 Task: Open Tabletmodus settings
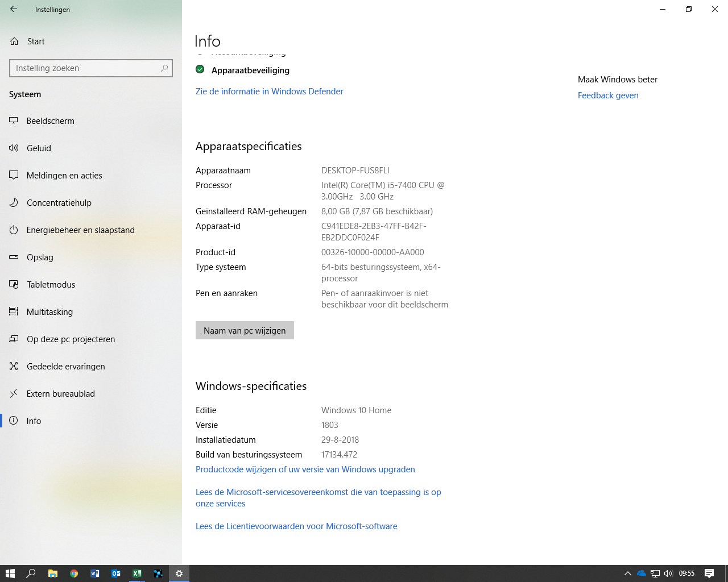click(x=51, y=285)
